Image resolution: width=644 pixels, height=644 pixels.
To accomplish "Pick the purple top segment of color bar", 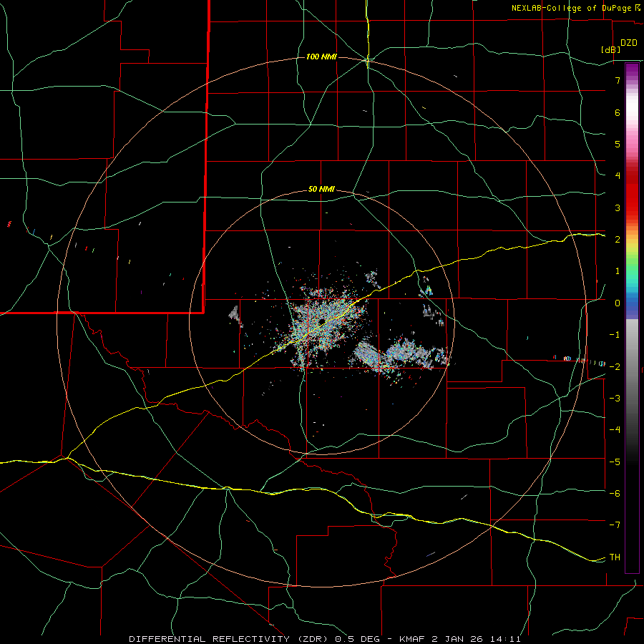I will point(632,70).
